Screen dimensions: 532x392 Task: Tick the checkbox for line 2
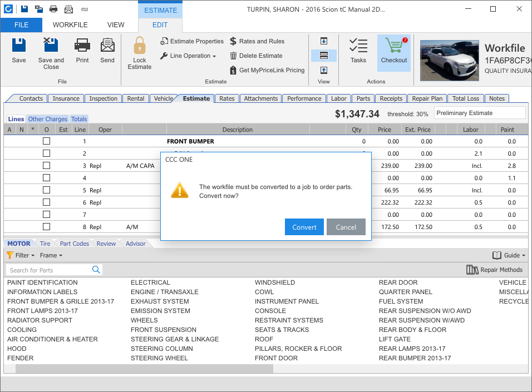tap(47, 153)
